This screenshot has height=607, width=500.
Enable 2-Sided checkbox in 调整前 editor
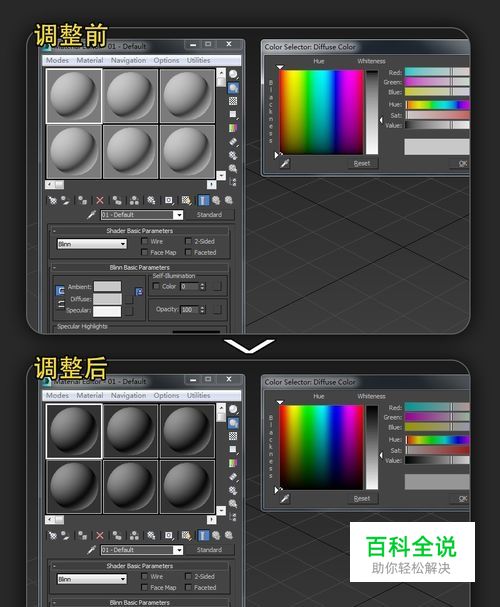(188, 241)
